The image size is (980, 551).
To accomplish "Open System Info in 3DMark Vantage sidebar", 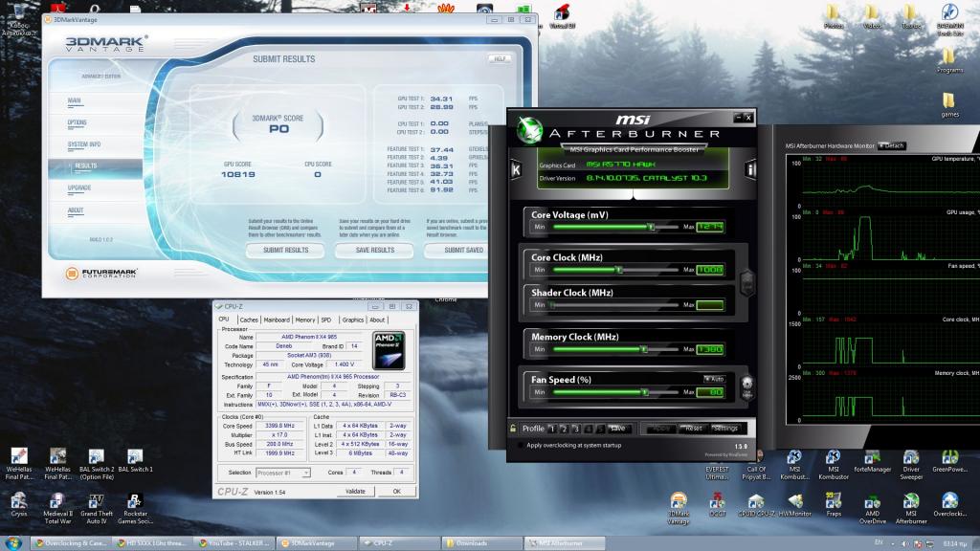I will click(84, 145).
